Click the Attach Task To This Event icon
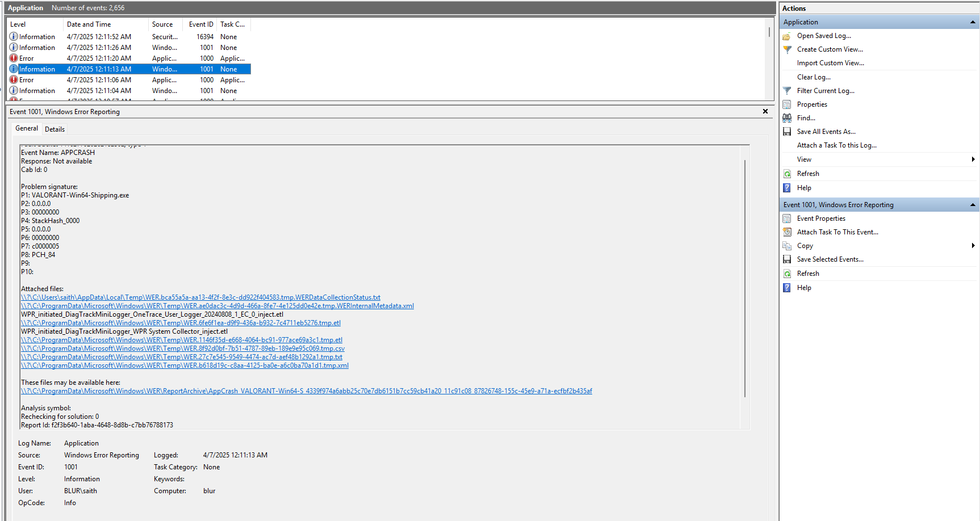Screen dimensions: 980x521 [787, 232]
